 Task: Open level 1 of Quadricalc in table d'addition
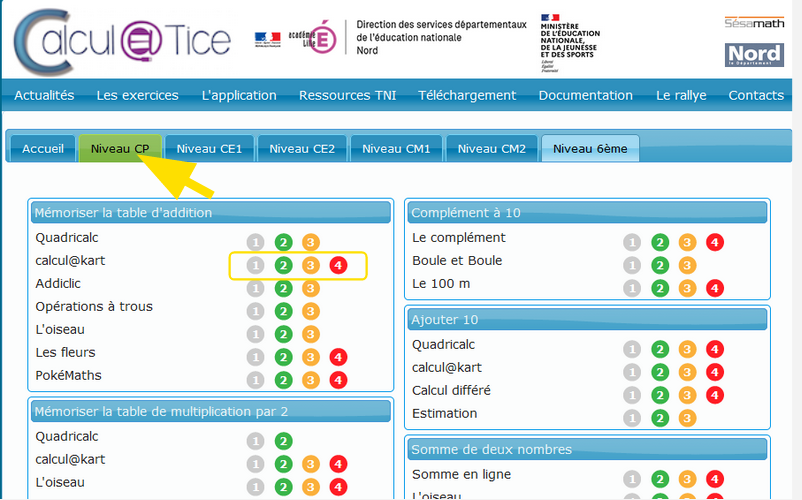coord(255,242)
